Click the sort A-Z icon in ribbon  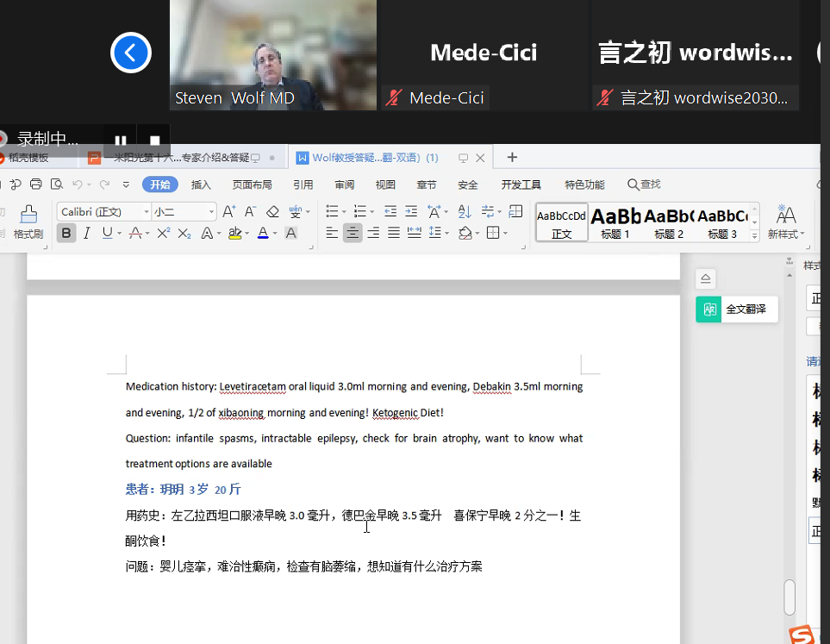click(x=465, y=211)
